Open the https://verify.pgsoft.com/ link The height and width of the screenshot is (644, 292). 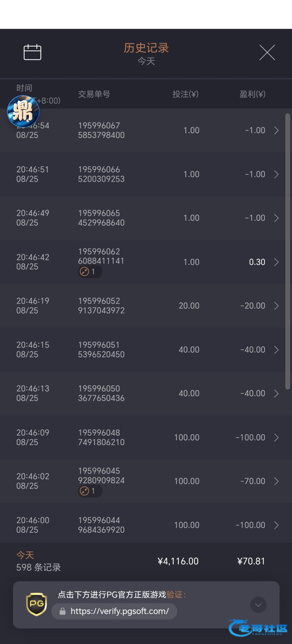[x=120, y=611]
